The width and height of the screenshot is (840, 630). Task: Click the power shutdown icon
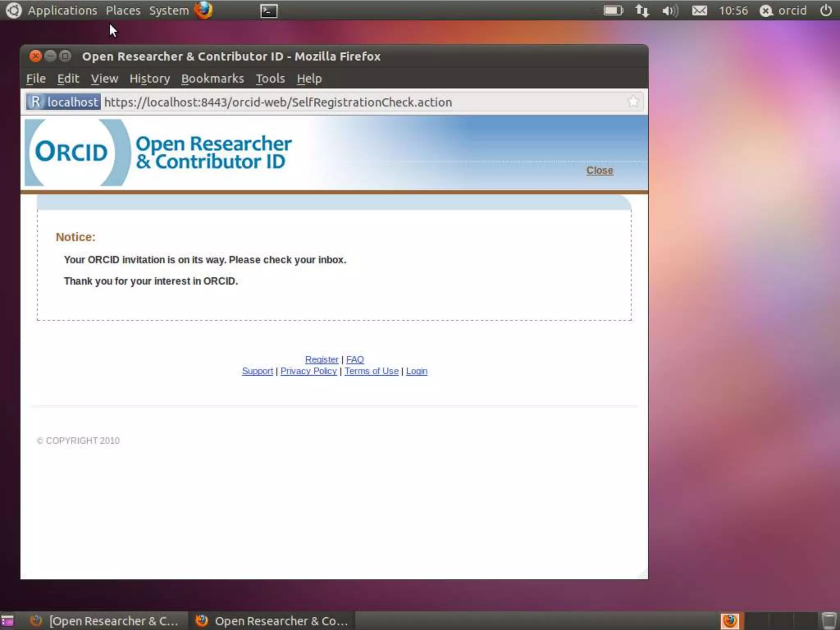pyautogui.click(x=825, y=11)
